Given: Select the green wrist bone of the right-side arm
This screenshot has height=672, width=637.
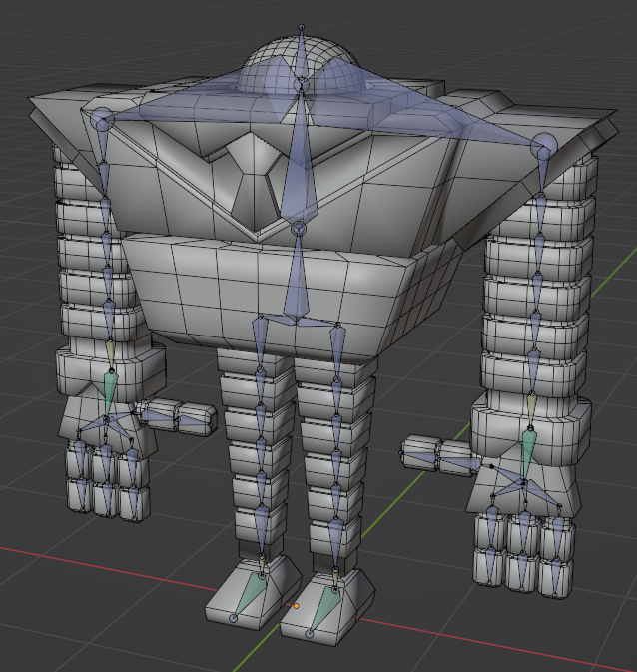Looking at the screenshot, I should (529, 453).
